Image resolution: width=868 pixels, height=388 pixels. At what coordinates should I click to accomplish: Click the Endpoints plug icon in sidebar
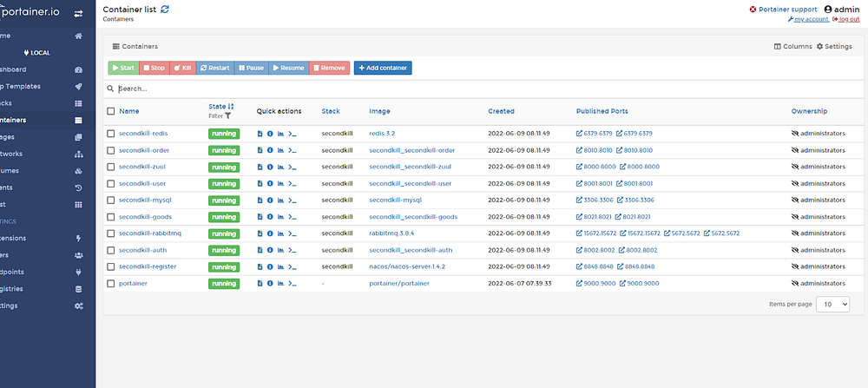[x=79, y=273]
